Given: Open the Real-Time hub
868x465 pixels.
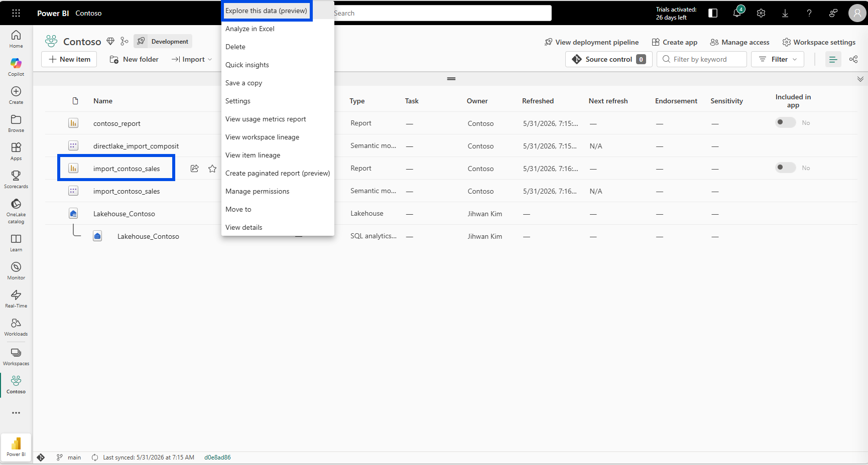Looking at the screenshot, I should 16,298.
